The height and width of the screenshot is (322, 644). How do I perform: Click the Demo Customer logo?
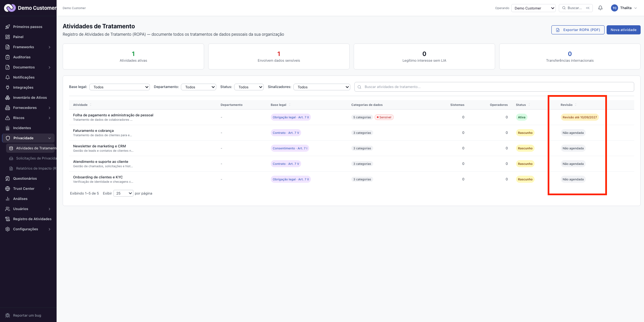10,8
